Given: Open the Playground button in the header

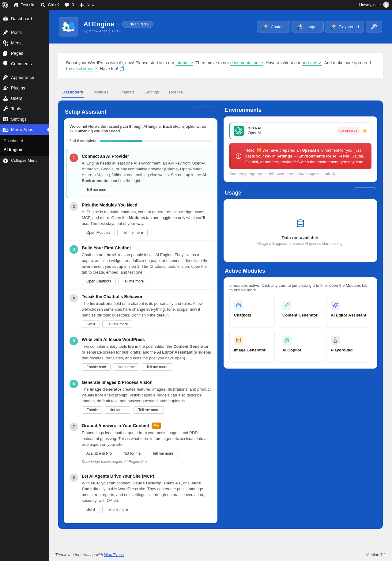Looking at the screenshot, I should 345,27.
